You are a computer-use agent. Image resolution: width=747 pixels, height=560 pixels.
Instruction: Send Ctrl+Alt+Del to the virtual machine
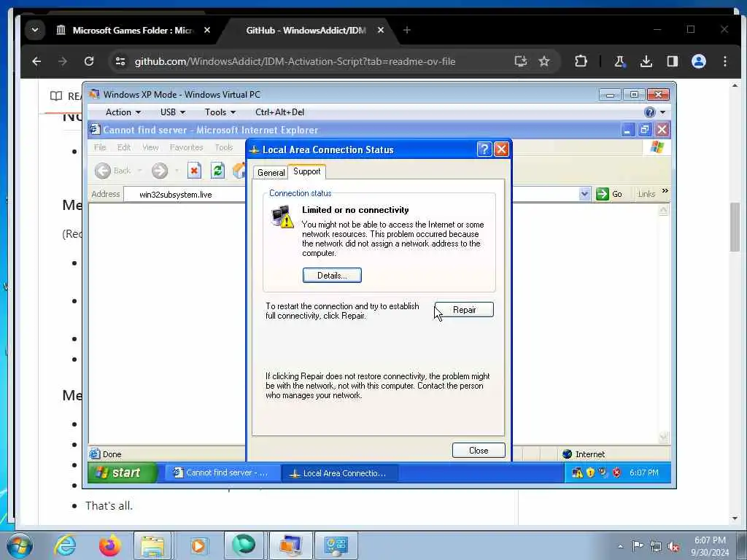click(279, 112)
